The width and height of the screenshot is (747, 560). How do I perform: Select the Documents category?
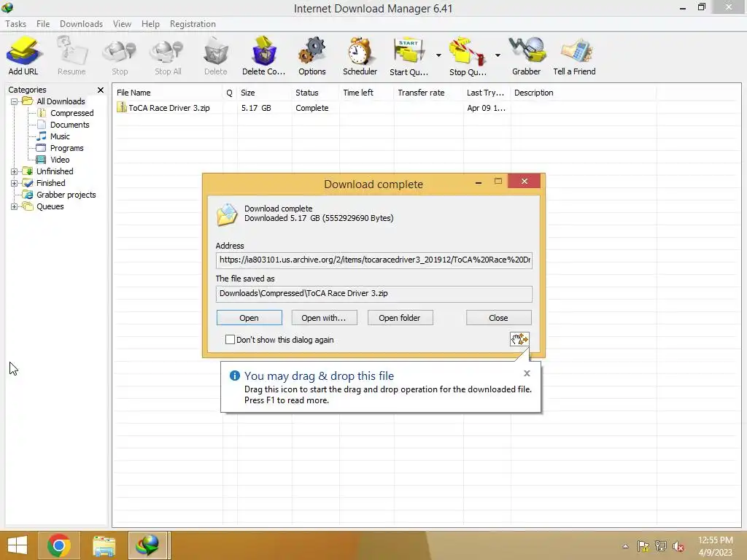(69, 125)
